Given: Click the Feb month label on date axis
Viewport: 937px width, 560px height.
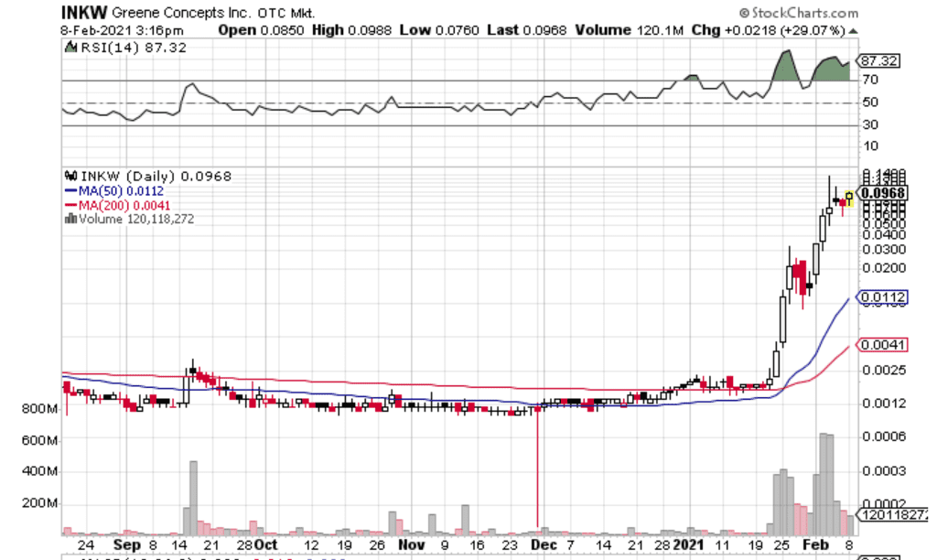Looking at the screenshot, I should [x=815, y=545].
